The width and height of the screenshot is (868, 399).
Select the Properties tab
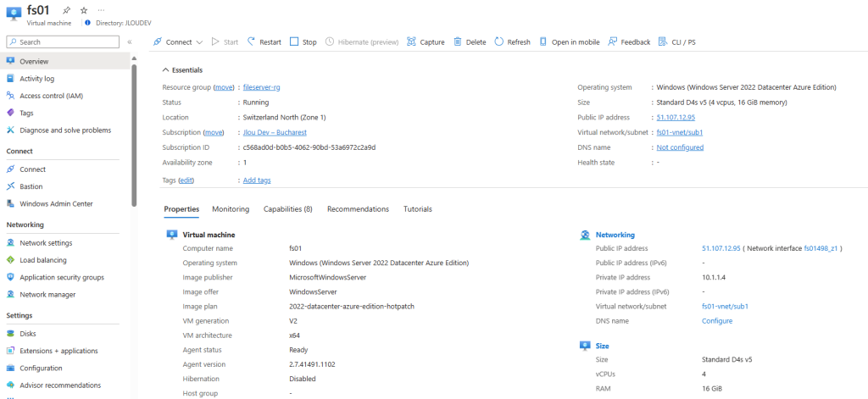pyautogui.click(x=181, y=209)
